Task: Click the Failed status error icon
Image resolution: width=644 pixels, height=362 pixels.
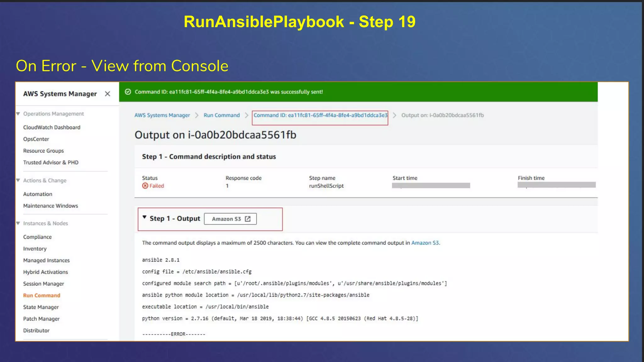Action: 145,186
